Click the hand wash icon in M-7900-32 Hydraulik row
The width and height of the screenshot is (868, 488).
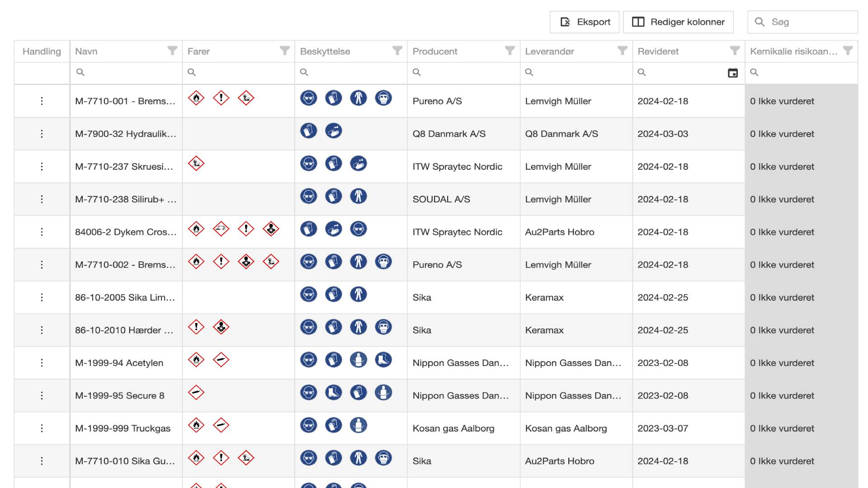pos(334,131)
